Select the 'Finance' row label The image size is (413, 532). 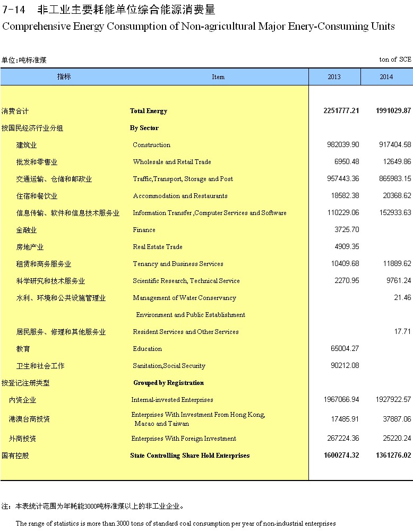point(144,230)
